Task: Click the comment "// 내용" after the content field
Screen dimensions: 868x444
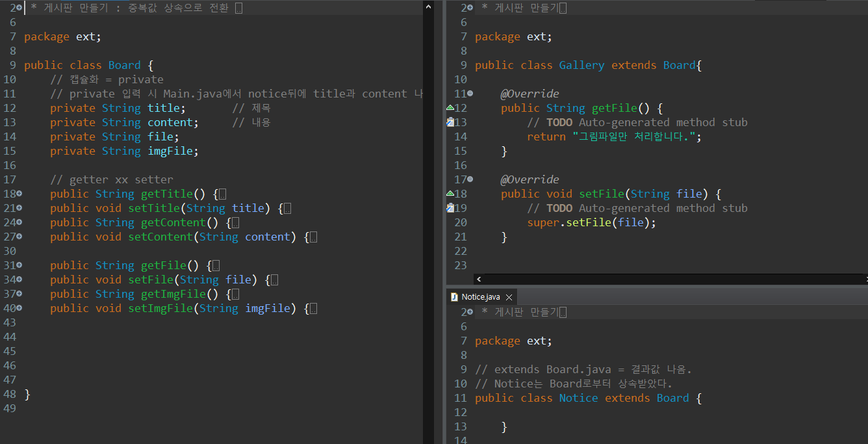Action: 251,122
